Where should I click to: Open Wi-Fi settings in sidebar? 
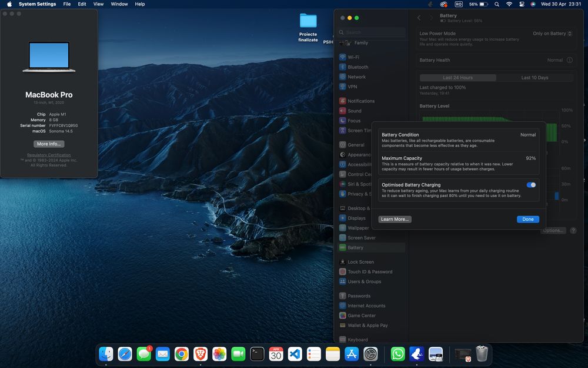click(x=353, y=57)
